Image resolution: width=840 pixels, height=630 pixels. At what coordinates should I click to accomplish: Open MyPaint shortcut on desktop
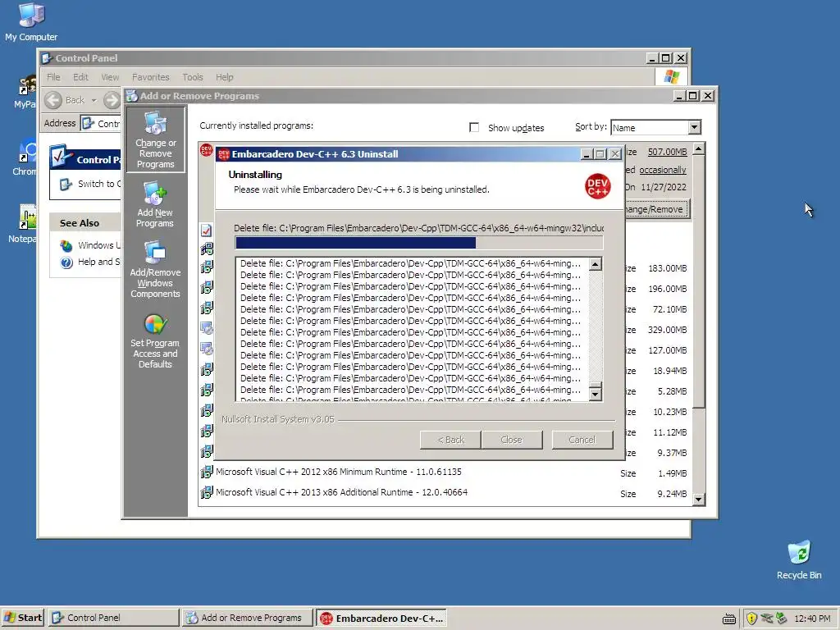click(x=27, y=84)
